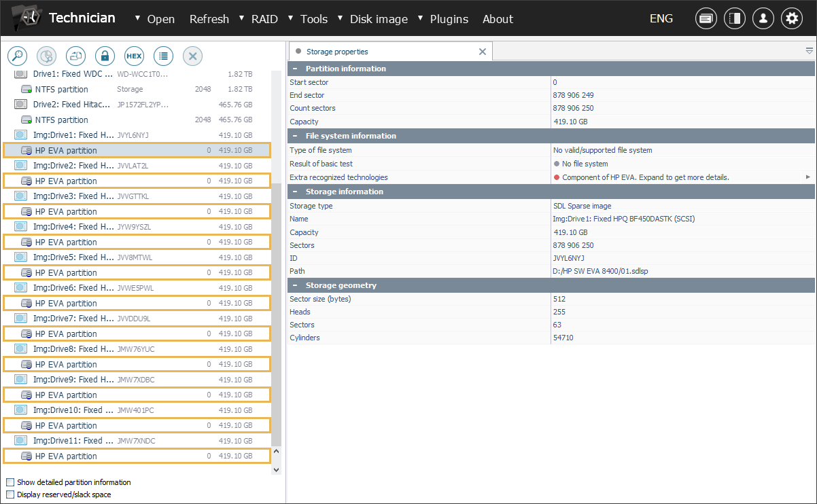Click the No valid/supported file system value
The height and width of the screenshot is (504, 817).
[x=602, y=150]
